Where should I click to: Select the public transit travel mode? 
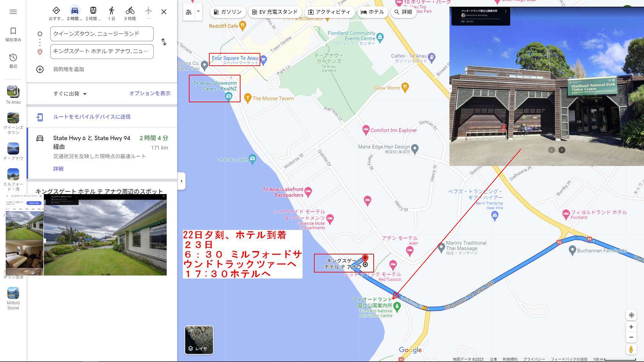(93, 13)
